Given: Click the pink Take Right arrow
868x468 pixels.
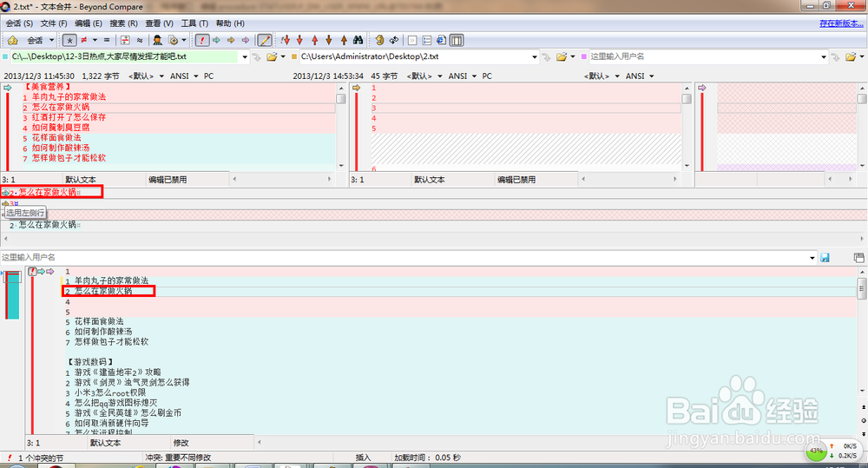Looking at the screenshot, I should pos(246,40).
